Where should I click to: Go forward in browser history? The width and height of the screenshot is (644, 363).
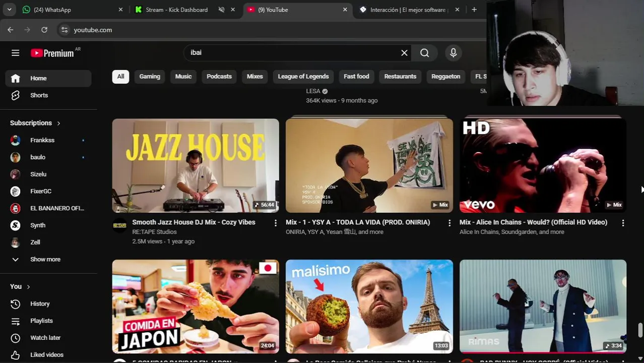(x=27, y=30)
